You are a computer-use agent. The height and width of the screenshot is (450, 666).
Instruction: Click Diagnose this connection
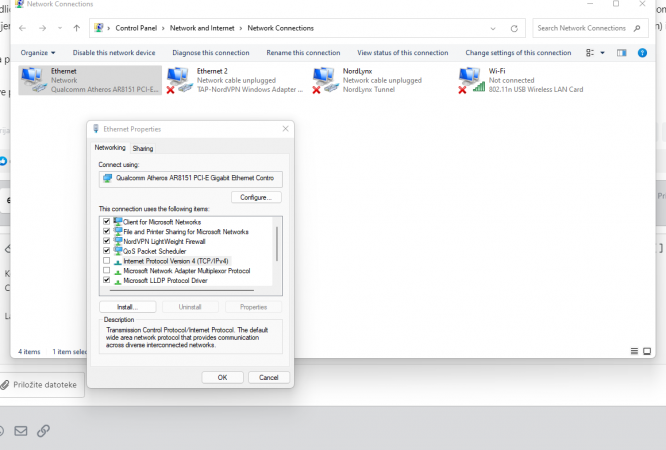tap(211, 53)
